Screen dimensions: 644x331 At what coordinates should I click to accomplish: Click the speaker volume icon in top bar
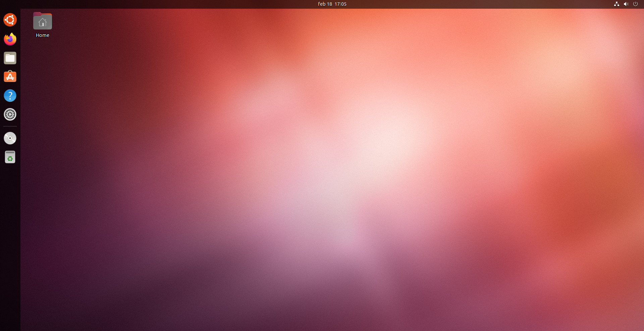626,4
